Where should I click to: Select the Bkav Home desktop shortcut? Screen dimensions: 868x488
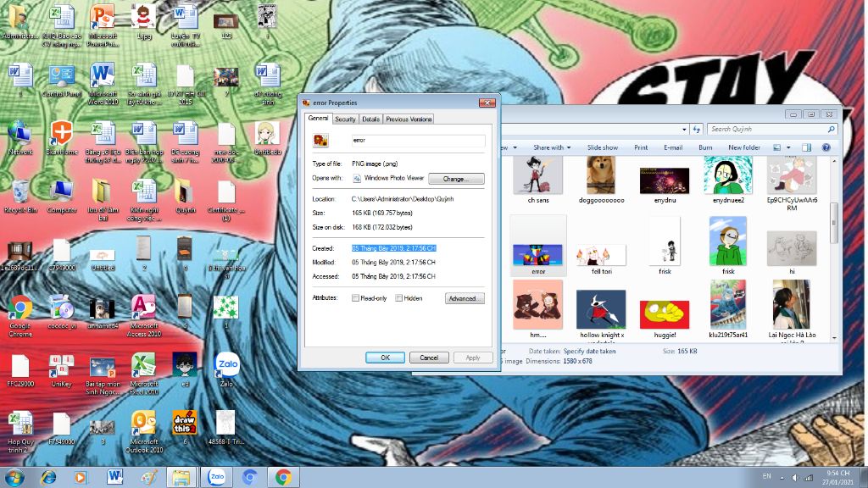tap(61, 138)
